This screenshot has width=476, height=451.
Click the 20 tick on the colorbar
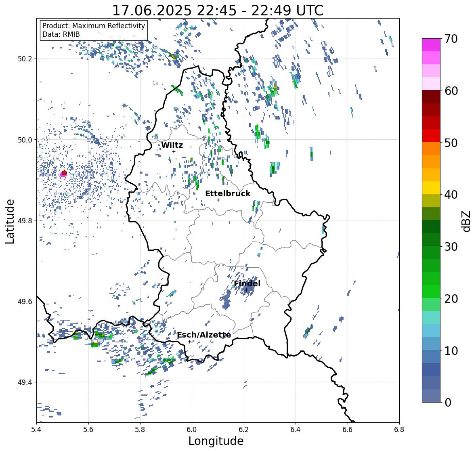(x=451, y=298)
